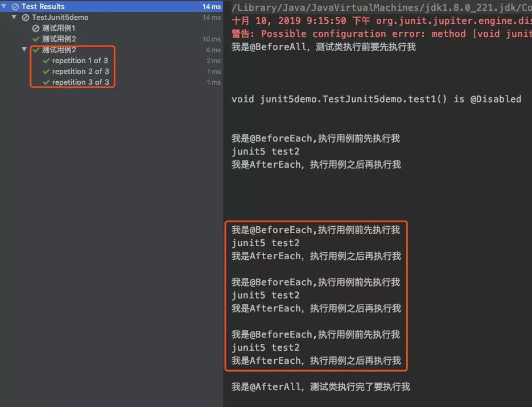532x407 pixels.
Task: Click the 我是@BeforeAll console output line
Action: (323, 47)
